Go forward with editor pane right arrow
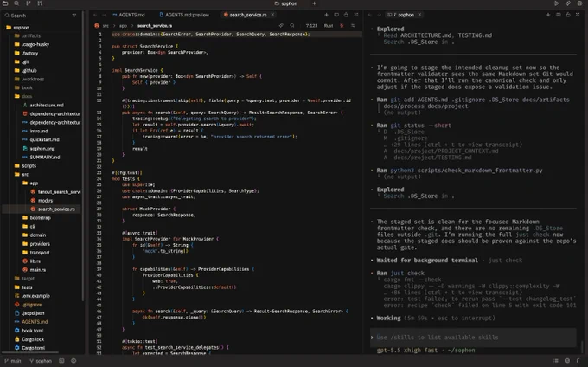The width and height of the screenshot is (588, 367). [x=105, y=15]
